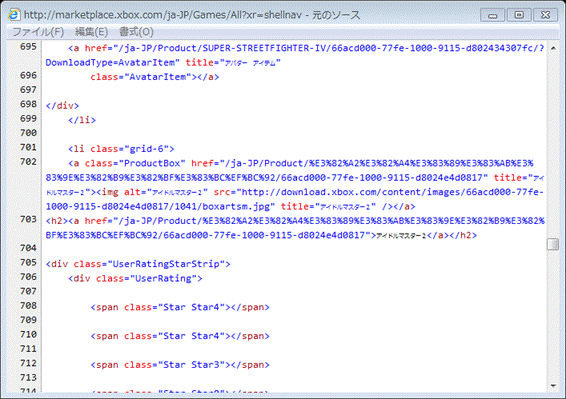The width and height of the screenshot is (566, 399).
Task: Click the Star3 span line
Action: coord(180,365)
